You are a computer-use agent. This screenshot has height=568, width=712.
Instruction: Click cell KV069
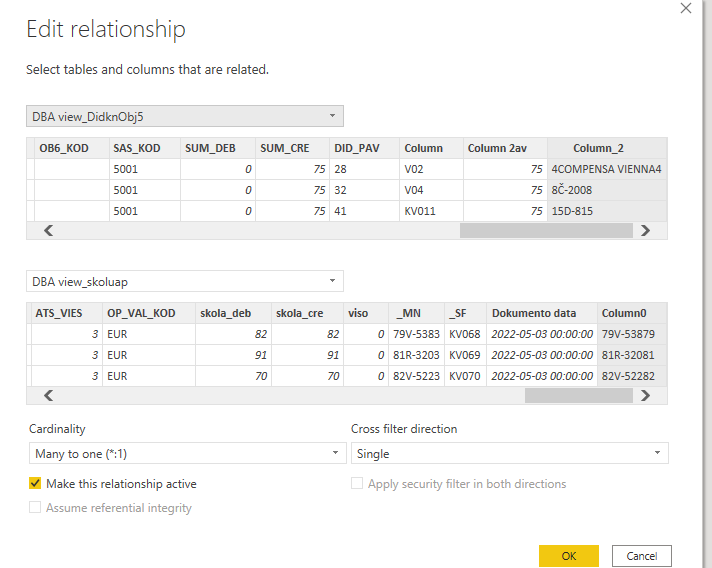(x=465, y=355)
